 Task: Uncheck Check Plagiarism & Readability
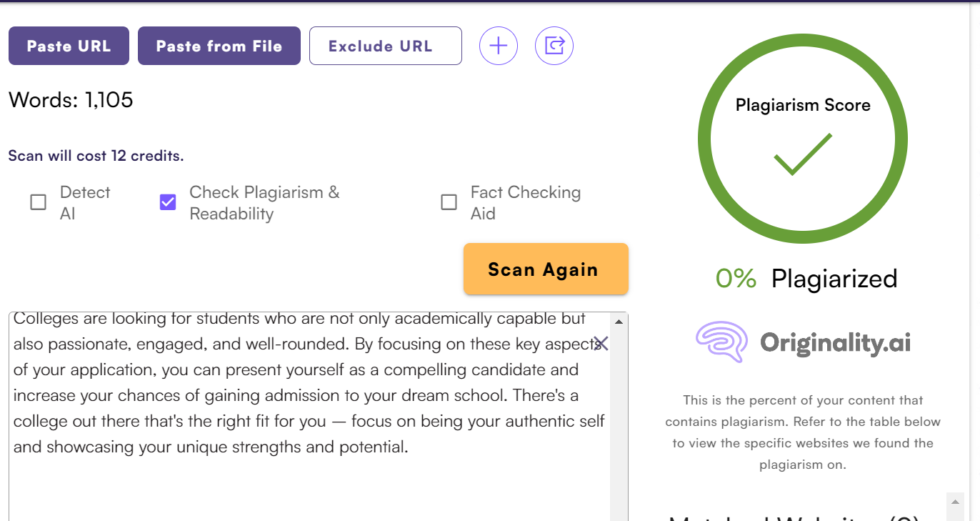click(x=168, y=202)
